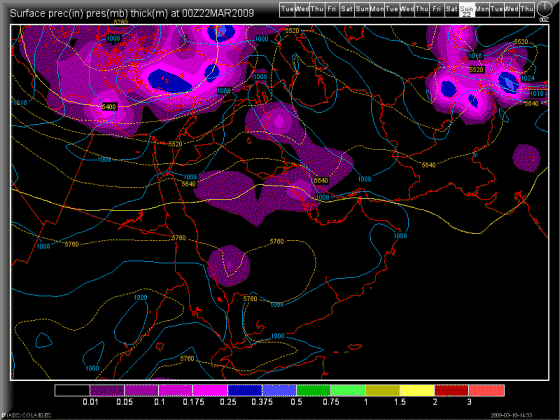Select the highlighted Sun 22 day tab

pyautogui.click(x=467, y=10)
